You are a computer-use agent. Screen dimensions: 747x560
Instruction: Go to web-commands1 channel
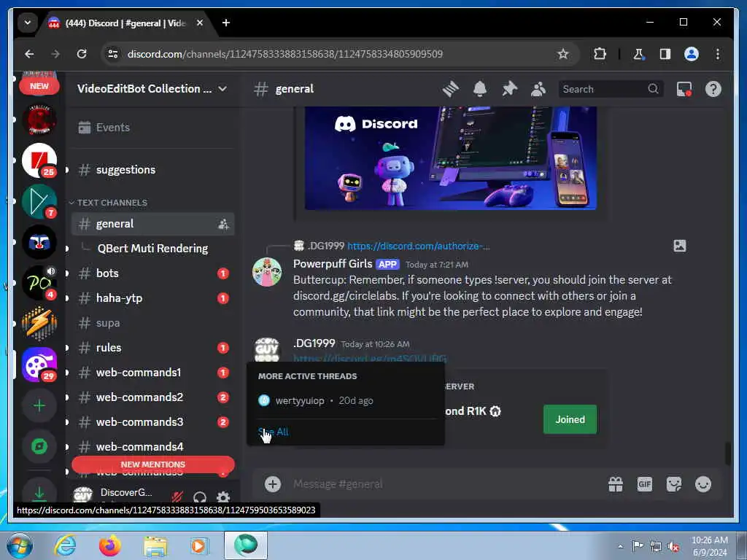pos(152,373)
